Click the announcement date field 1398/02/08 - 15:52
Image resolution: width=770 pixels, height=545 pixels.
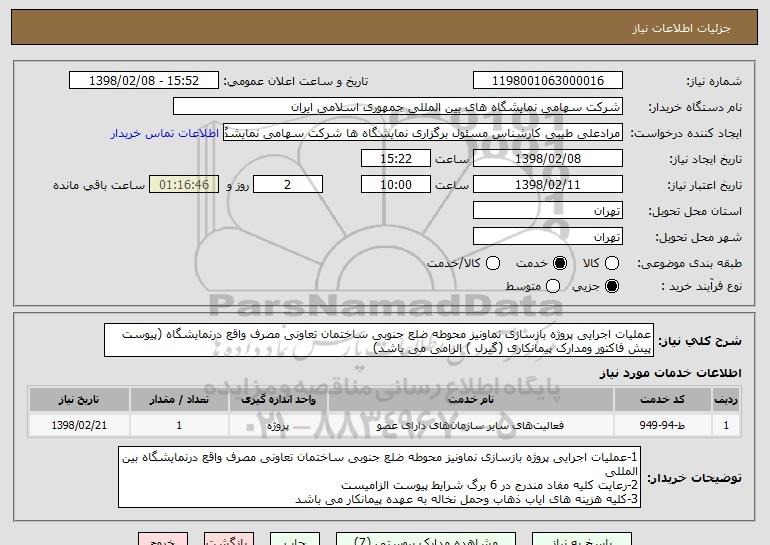[x=144, y=81]
